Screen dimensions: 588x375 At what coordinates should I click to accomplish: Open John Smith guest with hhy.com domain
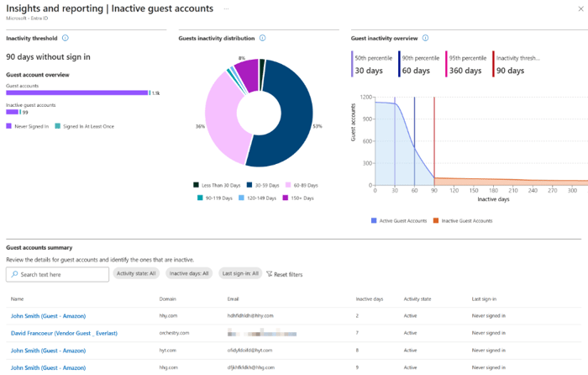coord(49,316)
